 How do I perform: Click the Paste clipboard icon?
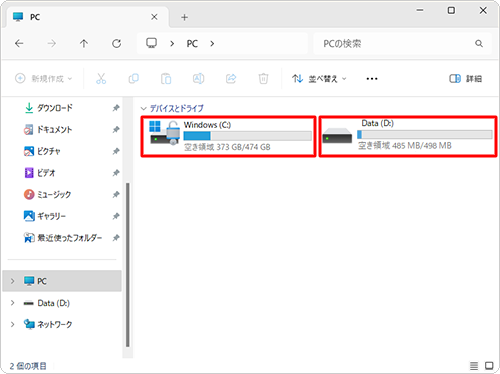166,79
